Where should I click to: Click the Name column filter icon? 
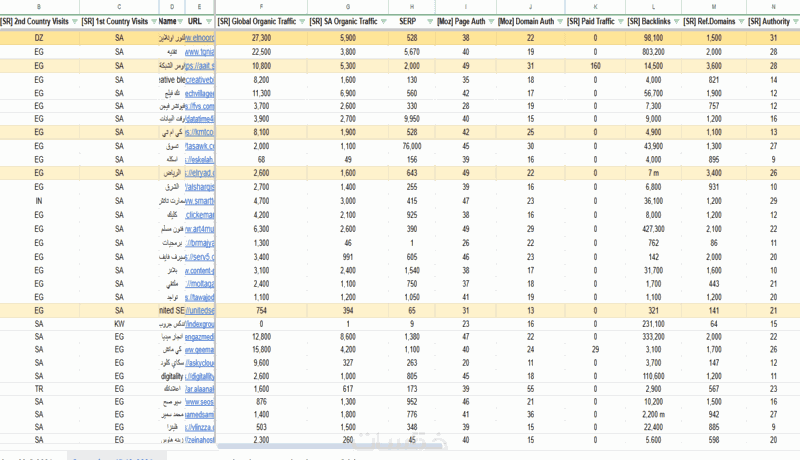point(179,21)
